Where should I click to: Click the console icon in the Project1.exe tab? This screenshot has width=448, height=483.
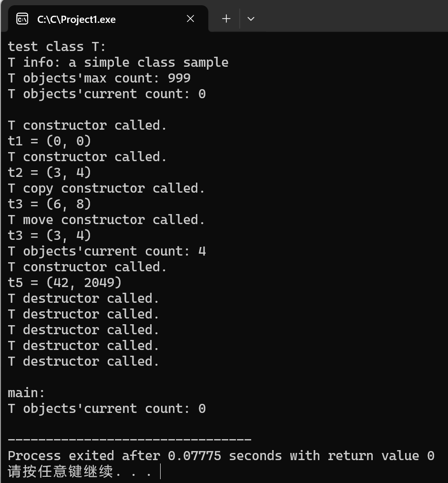click(22, 19)
